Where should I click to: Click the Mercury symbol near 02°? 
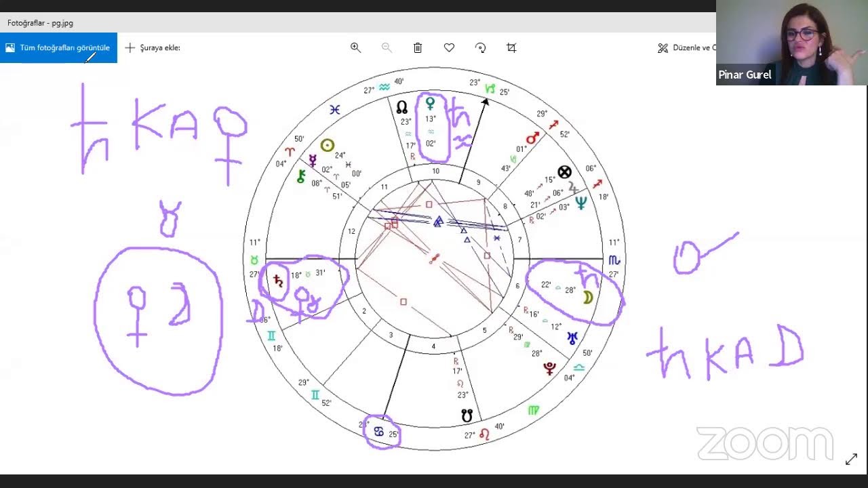313,161
